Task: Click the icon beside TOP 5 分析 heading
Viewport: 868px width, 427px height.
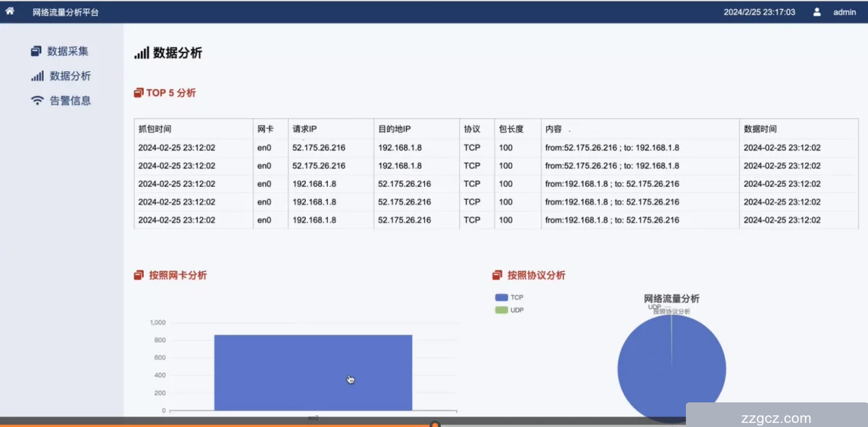Action: click(x=138, y=93)
